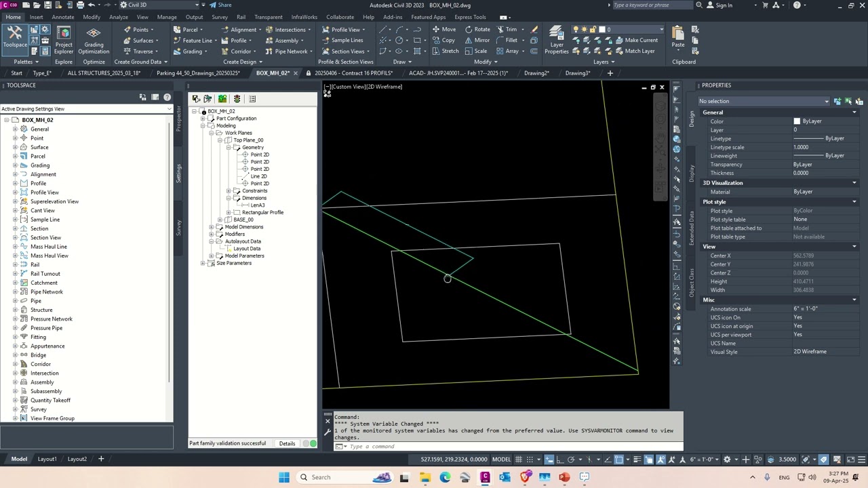The height and width of the screenshot is (488, 868).
Task: Open the Insert ribbon tab
Action: (x=37, y=17)
